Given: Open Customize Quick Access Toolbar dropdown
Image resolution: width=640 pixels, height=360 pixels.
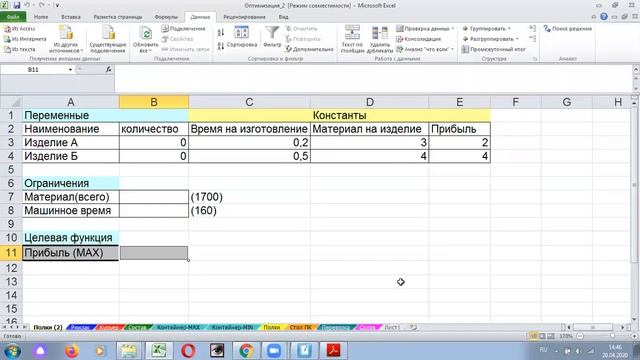Looking at the screenshot, I should pos(57,5).
